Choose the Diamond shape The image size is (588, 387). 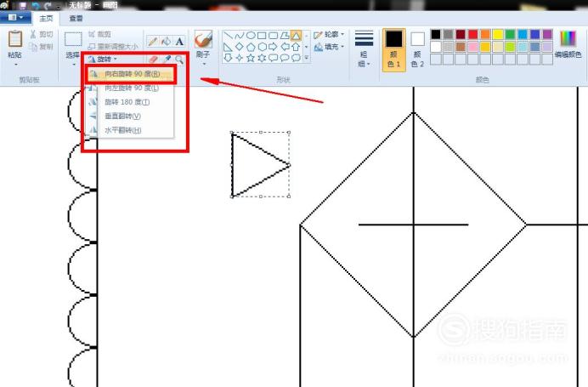click(240, 47)
